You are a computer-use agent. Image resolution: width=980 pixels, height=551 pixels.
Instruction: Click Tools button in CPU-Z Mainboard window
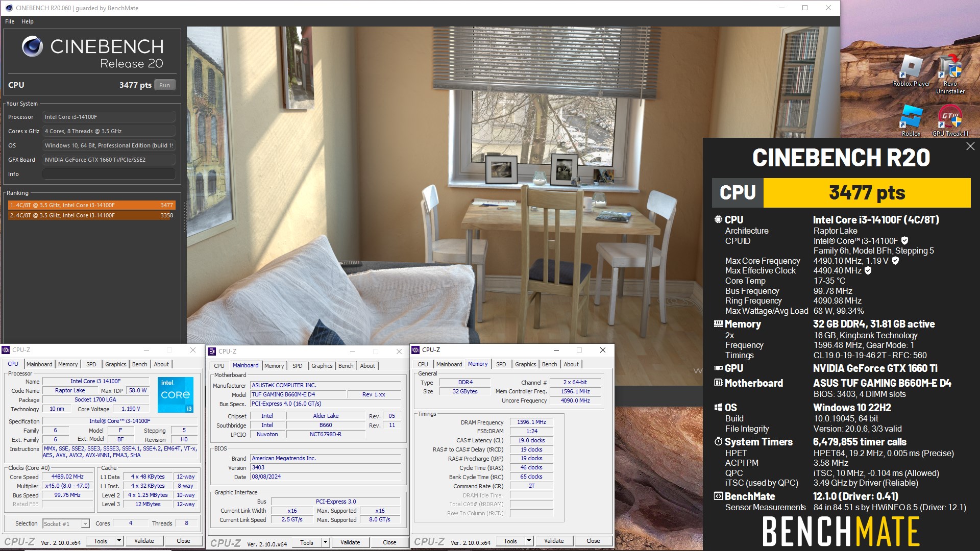click(x=307, y=542)
